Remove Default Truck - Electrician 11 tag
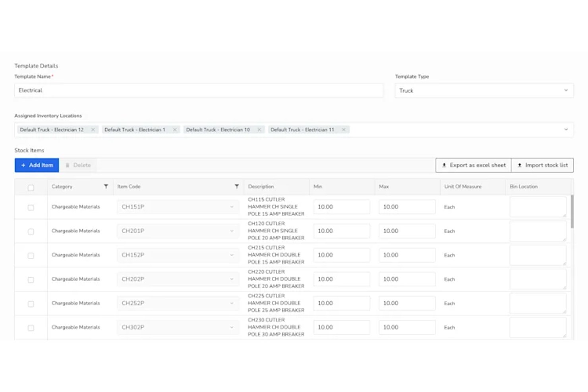The height and width of the screenshot is (392, 588). coord(344,129)
